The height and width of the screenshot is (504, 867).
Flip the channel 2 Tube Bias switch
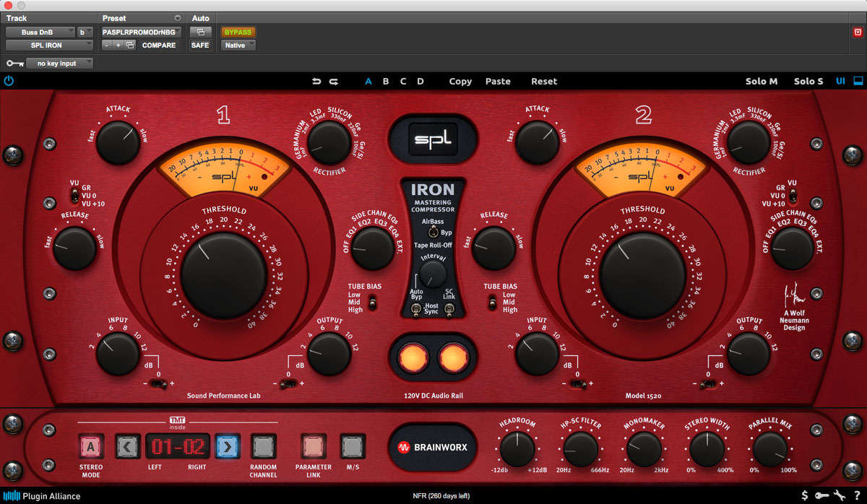click(491, 303)
